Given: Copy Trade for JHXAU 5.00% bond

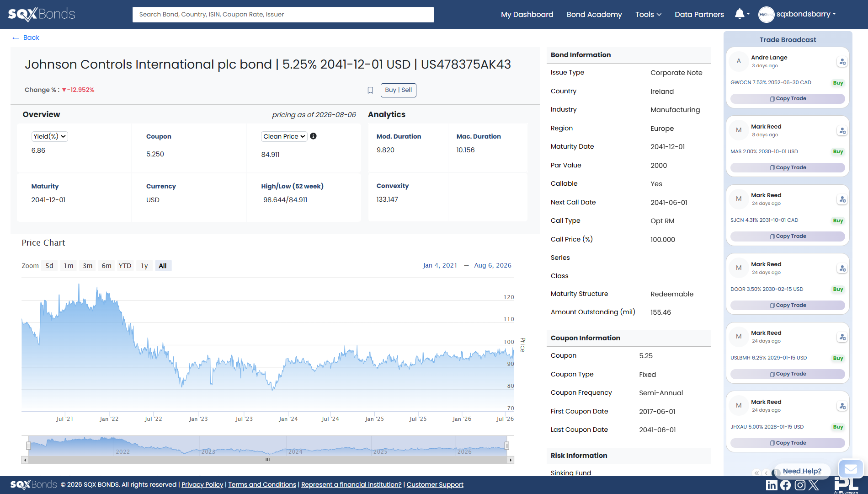Looking at the screenshot, I should pyautogui.click(x=788, y=443).
